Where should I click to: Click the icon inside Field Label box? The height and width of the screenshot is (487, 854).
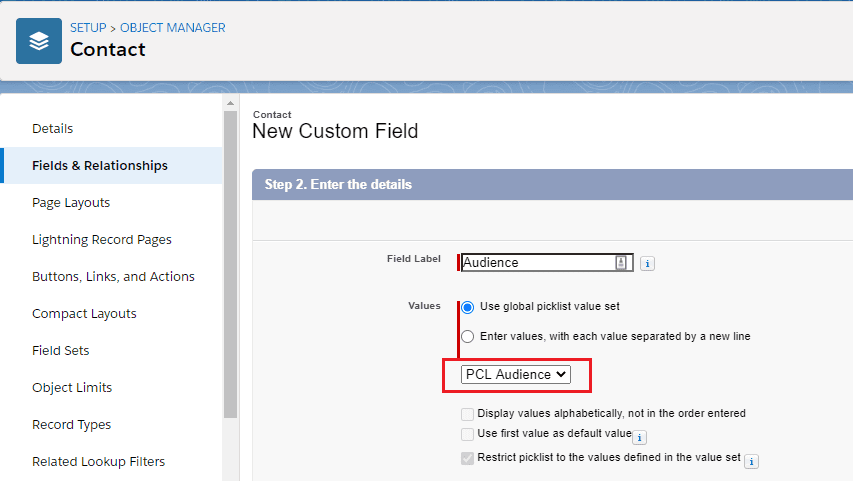coord(621,263)
